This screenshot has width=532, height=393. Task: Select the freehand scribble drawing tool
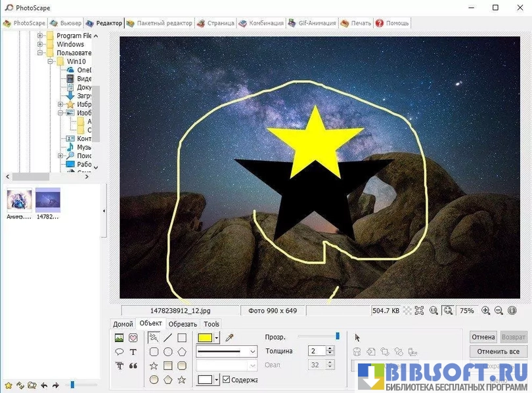click(x=154, y=338)
